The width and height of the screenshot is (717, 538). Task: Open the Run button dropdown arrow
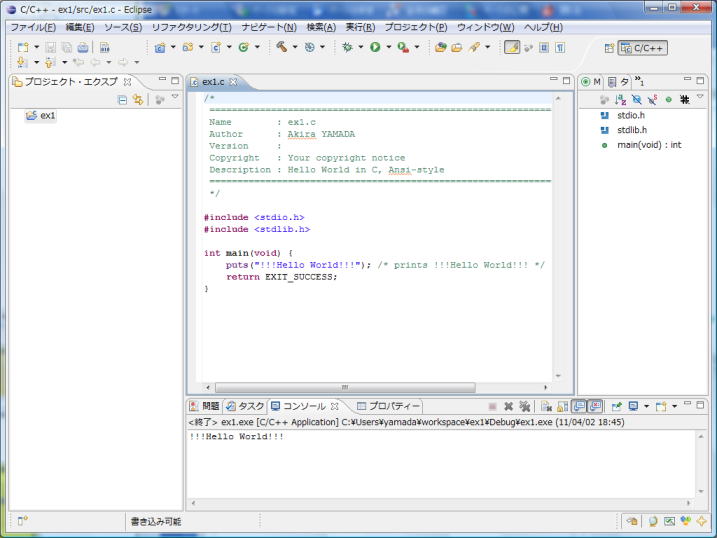pyautogui.click(x=388, y=47)
